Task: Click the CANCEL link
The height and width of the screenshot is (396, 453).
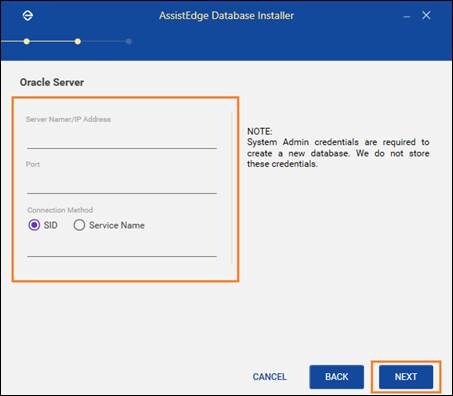Action: (x=269, y=377)
